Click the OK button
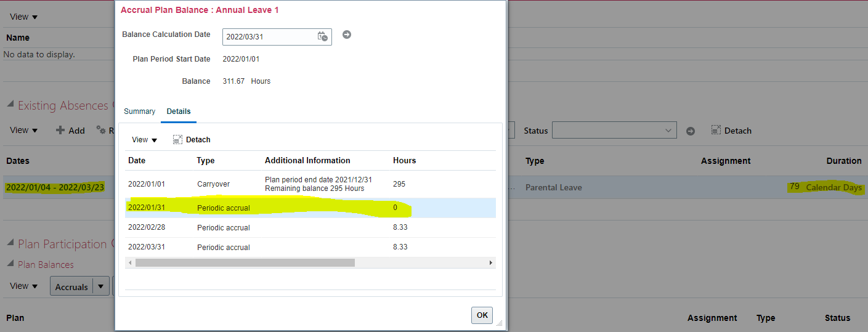 point(482,315)
